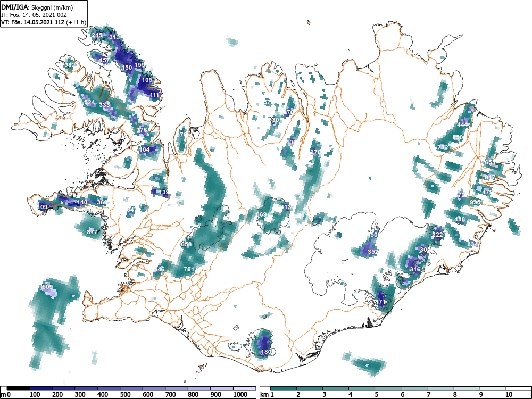
Task: Click the 378 visibility value
Action: pyautogui.click(x=315, y=152)
